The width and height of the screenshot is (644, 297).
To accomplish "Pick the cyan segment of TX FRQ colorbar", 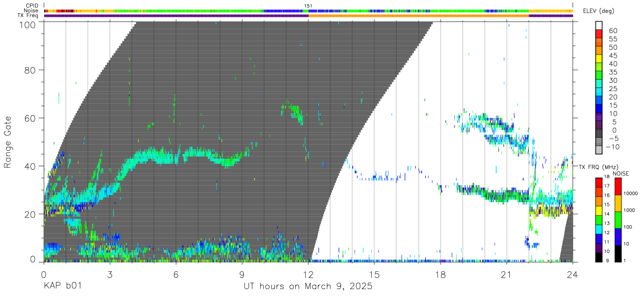I will (x=598, y=229).
